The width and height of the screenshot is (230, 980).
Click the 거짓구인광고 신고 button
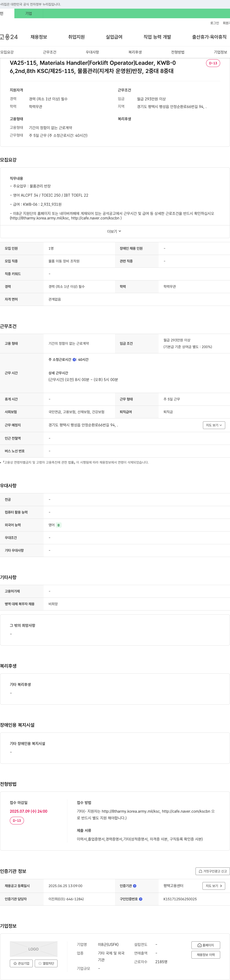click(213, 871)
